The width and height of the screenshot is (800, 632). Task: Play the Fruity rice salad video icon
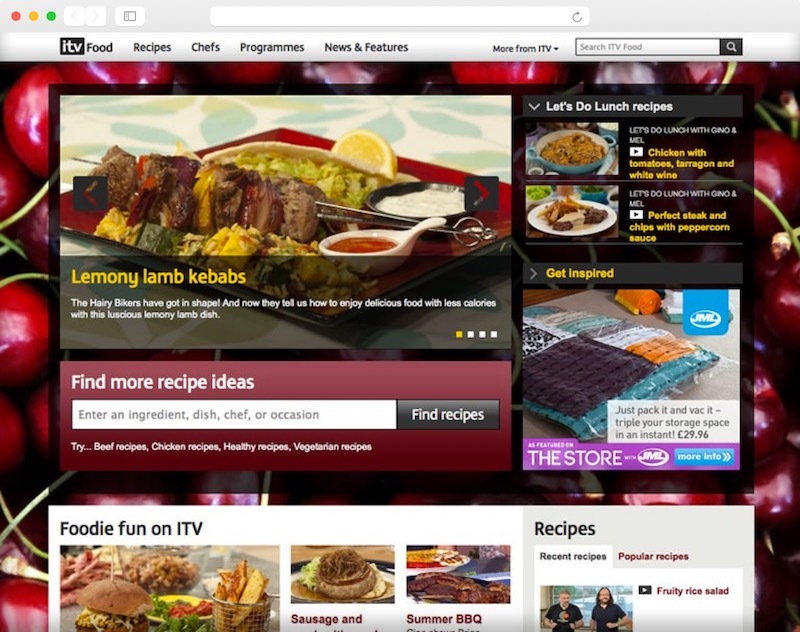click(x=645, y=591)
